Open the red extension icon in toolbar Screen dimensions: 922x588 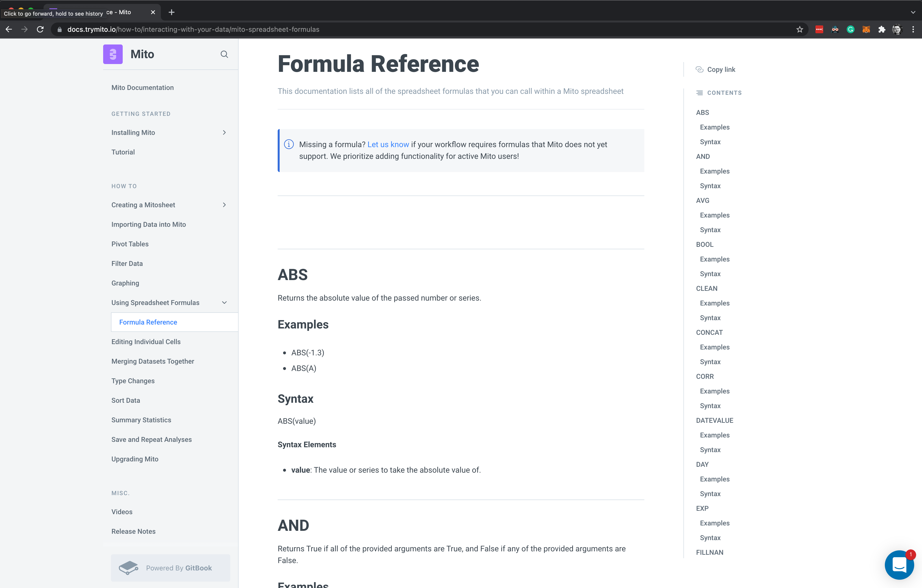click(x=819, y=30)
